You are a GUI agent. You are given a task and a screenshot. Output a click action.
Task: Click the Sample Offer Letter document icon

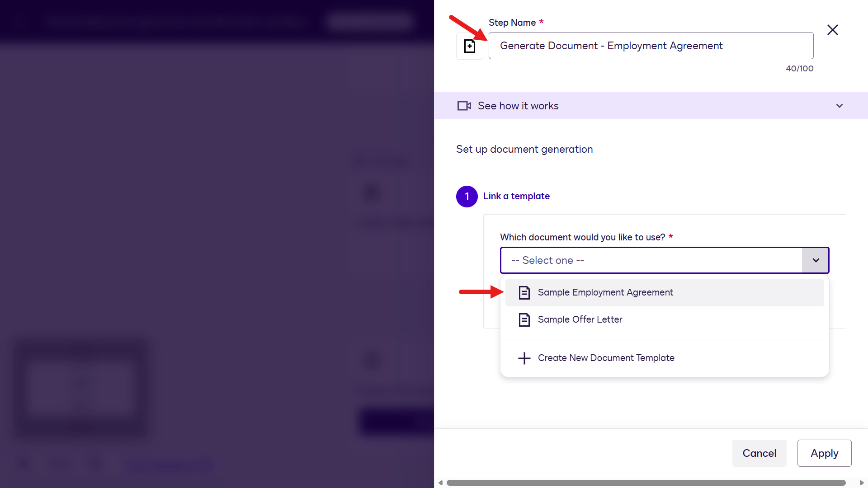[524, 320]
